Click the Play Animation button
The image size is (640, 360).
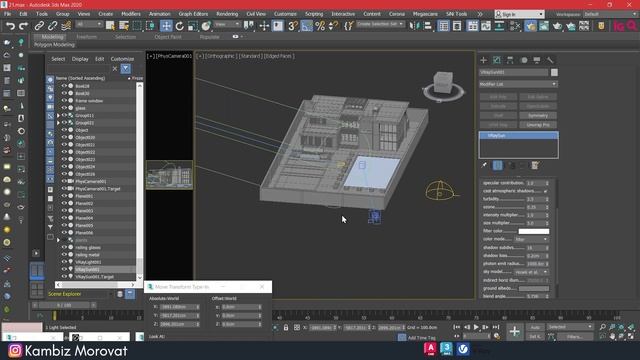(x=476, y=327)
